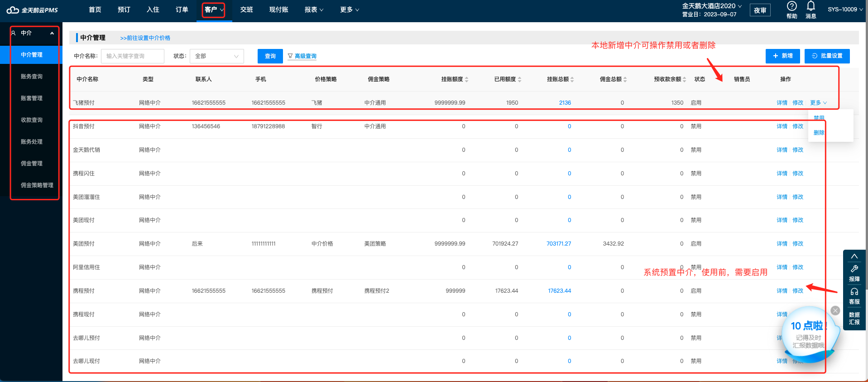Sort by 挂账总额 column
Viewport: 868px width, 382px height.
point(572,79)
